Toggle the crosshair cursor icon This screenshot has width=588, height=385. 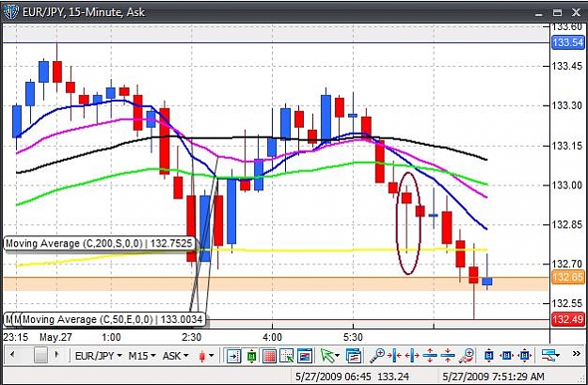[288, 356]
